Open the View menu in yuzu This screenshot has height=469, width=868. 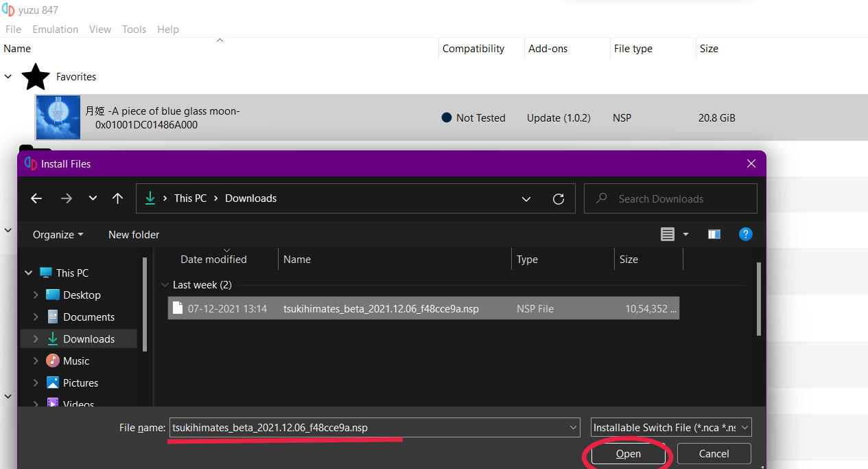[x=100, y=30]
